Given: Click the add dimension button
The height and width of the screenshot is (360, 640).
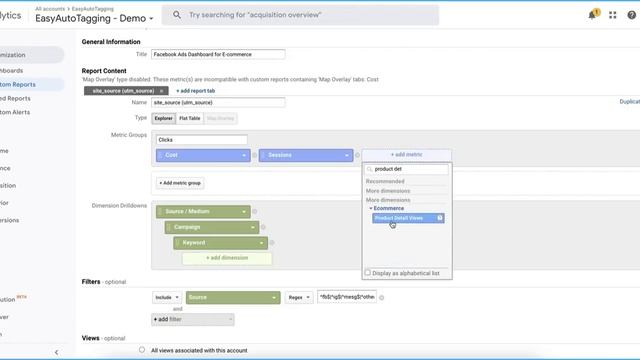Looking at the screenshot, I should 227,258.
